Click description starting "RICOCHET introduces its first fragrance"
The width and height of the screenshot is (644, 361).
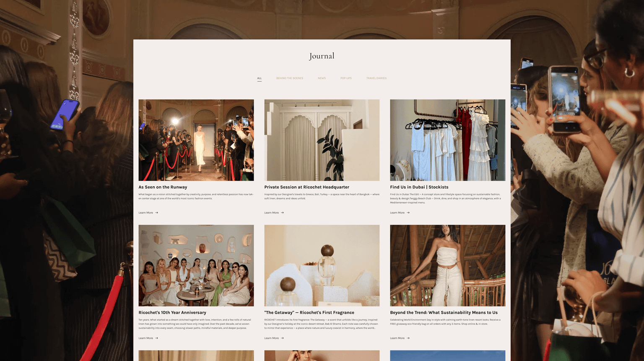point(321,324)
